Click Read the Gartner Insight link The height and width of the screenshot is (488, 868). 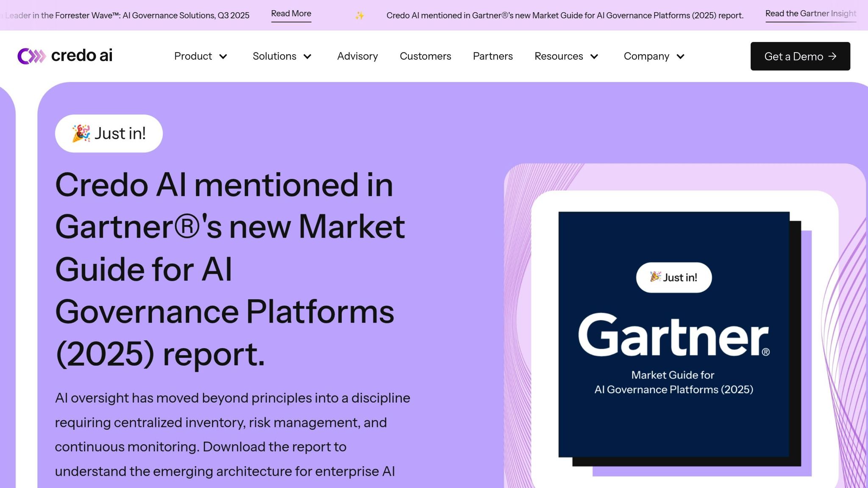coord(810,14)
